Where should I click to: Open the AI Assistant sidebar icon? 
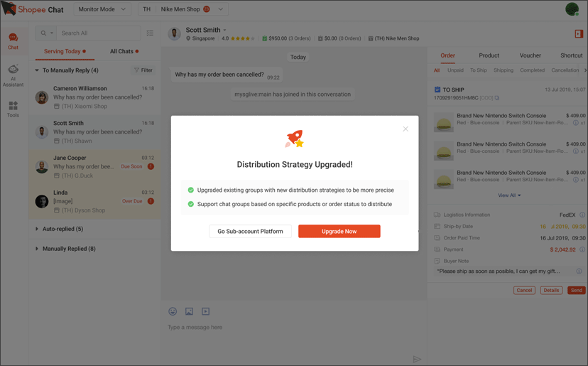point(13,75)
